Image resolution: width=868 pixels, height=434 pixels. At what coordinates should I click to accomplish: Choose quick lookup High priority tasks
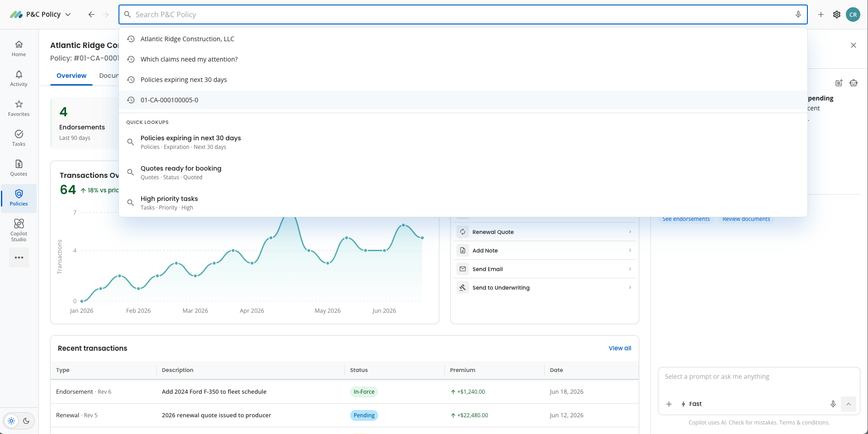point(463,203)
